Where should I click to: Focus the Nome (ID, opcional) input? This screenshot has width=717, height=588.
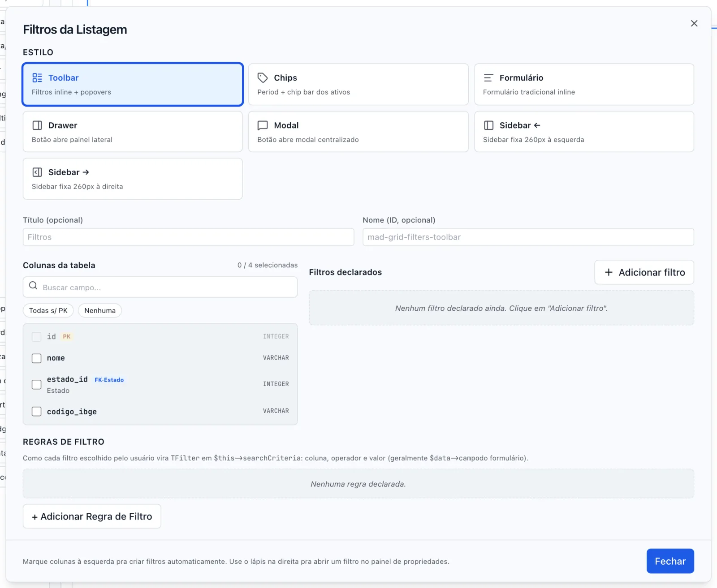click(x=528, y=237)
